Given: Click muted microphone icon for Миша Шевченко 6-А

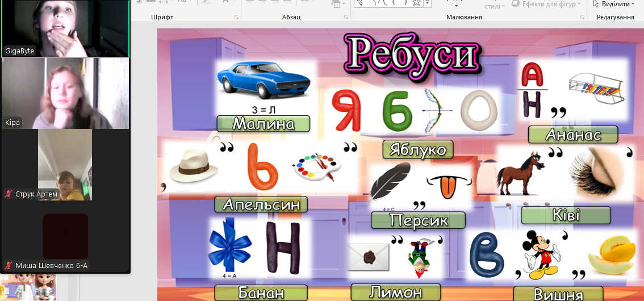Looking at the screenshot, I should point(9,266).
